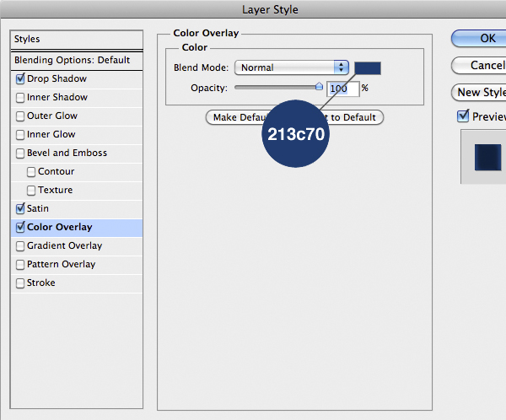This screenshot has height=420, width=506.
Task: Toggle the Satin effect checkbox
Action: [x=20, y=209]
